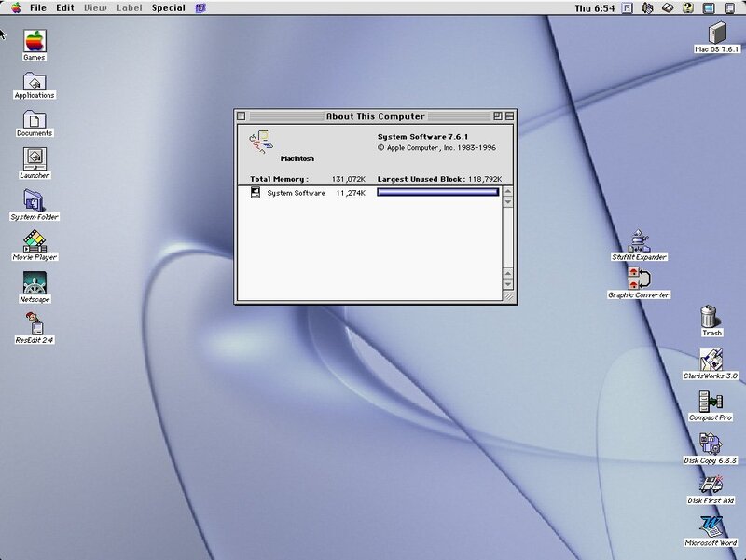Image resolution: width=746 pixels, height=560 pixels.
Task: Select the StuffIt Expander icon
Action: coord(639,239)
